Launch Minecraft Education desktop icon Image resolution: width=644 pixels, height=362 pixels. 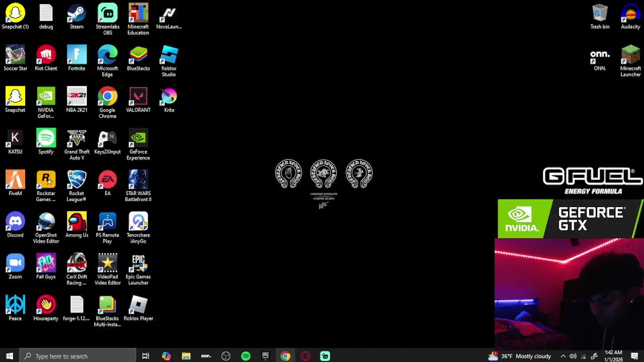138,20
